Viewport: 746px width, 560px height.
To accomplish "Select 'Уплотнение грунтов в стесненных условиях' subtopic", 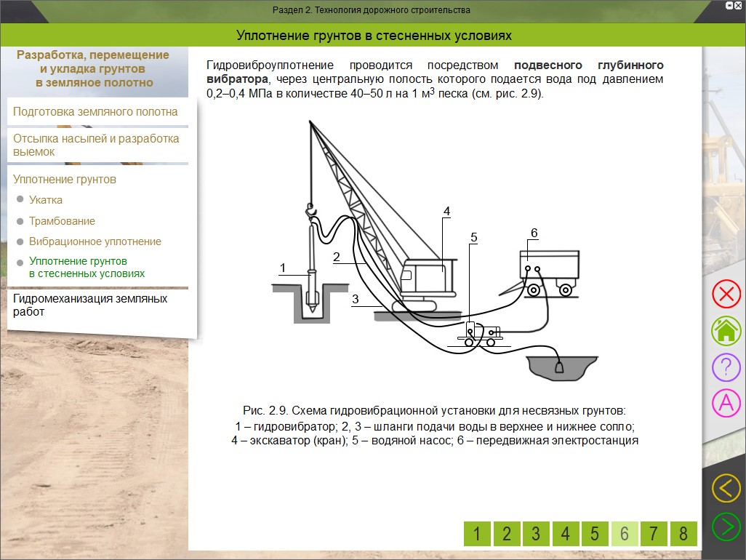I will tap(86, 267).
